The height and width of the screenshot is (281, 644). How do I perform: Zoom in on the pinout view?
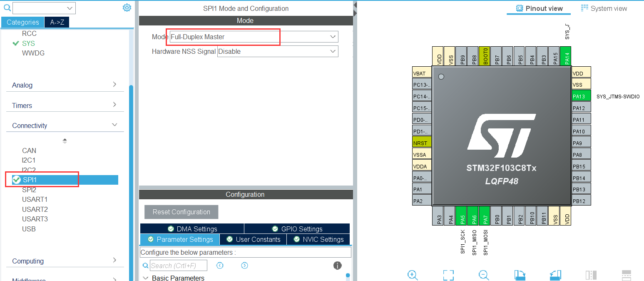pos(413,275)
